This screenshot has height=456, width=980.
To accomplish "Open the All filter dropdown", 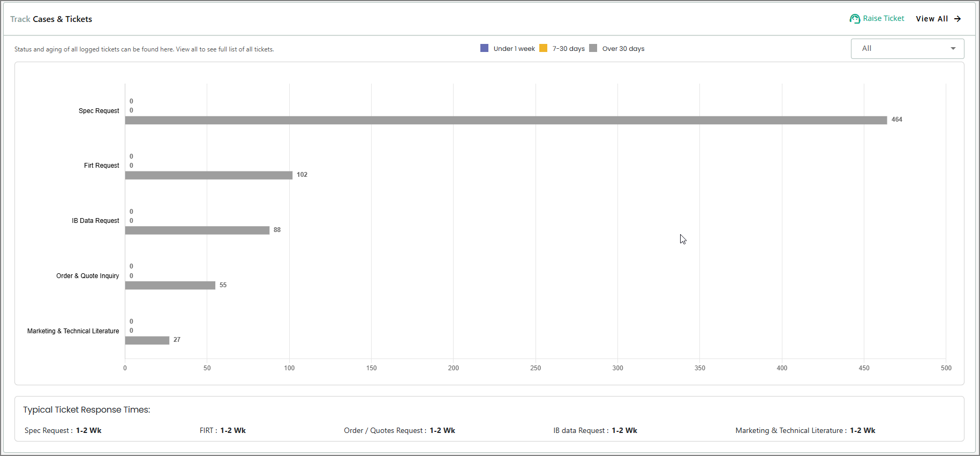I will coord(907,49).
